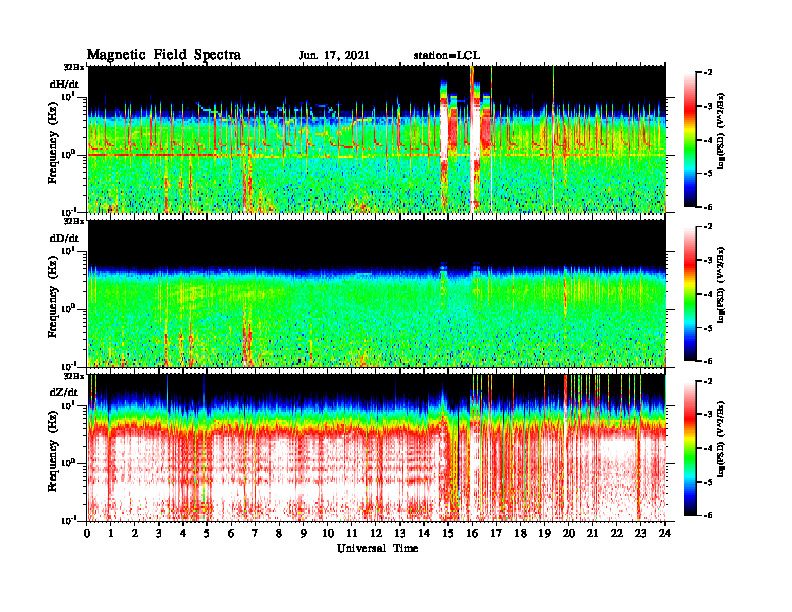Screen dimensions: 792x612
Task: Click hour "6" on the Universal Time axis
Action: pos(231,534)
